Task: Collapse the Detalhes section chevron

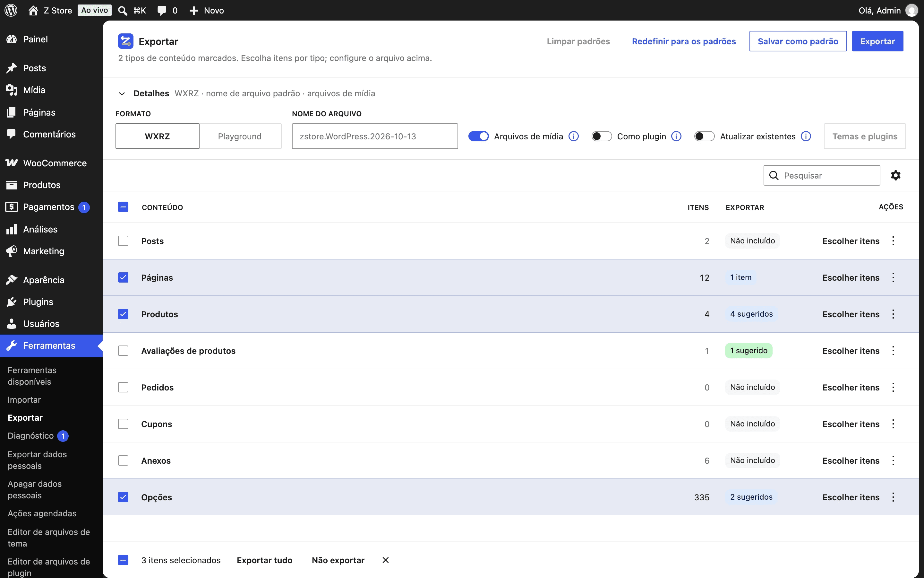Action: 122,94
